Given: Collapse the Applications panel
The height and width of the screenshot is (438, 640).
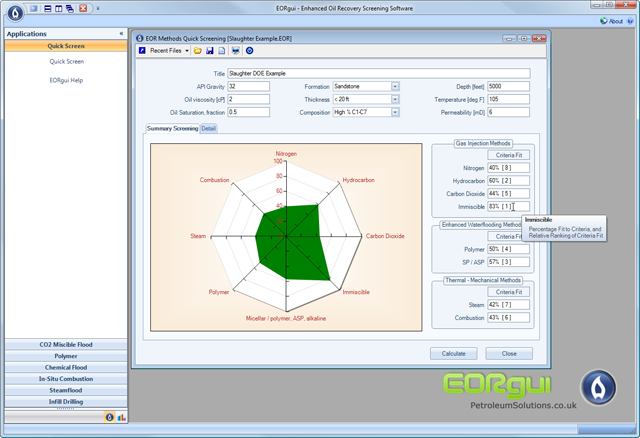Looking at the screenshot, I should click(x=121, y=33).
